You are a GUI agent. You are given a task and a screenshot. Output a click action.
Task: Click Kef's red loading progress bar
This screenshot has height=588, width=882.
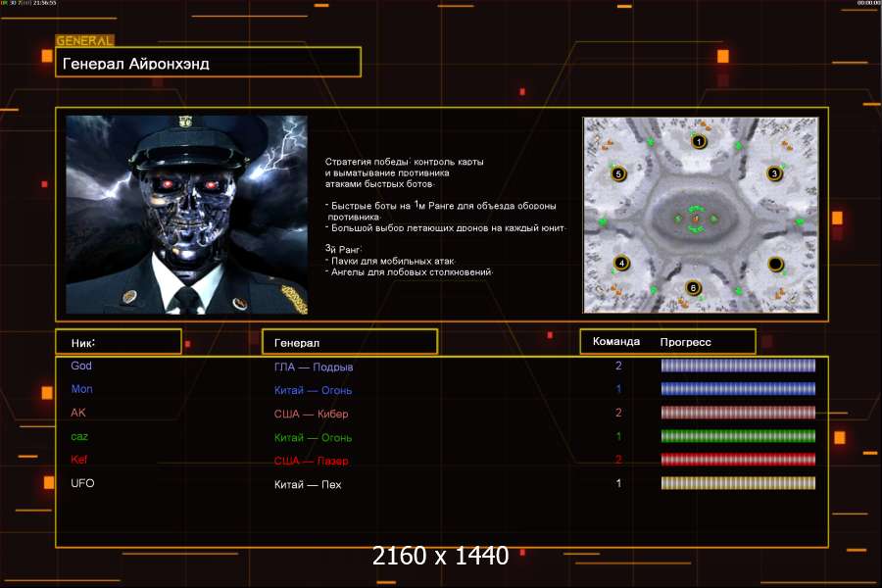[x=738, y=460]
